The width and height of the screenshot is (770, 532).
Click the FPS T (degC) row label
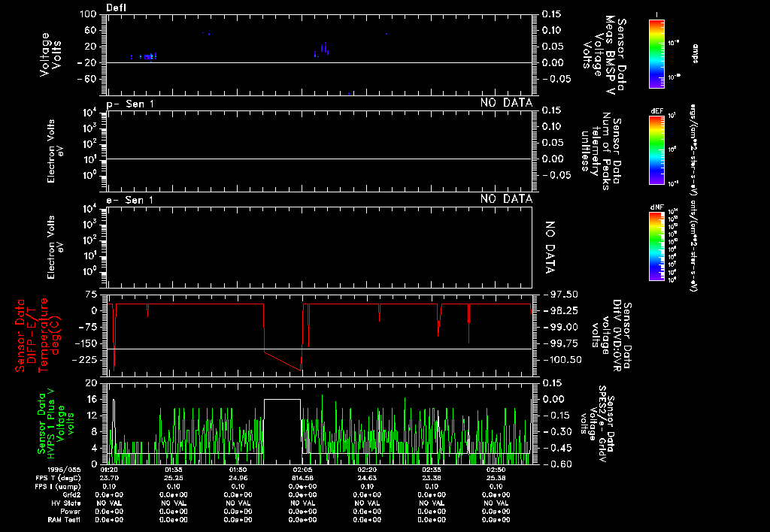tap(67, 476)
